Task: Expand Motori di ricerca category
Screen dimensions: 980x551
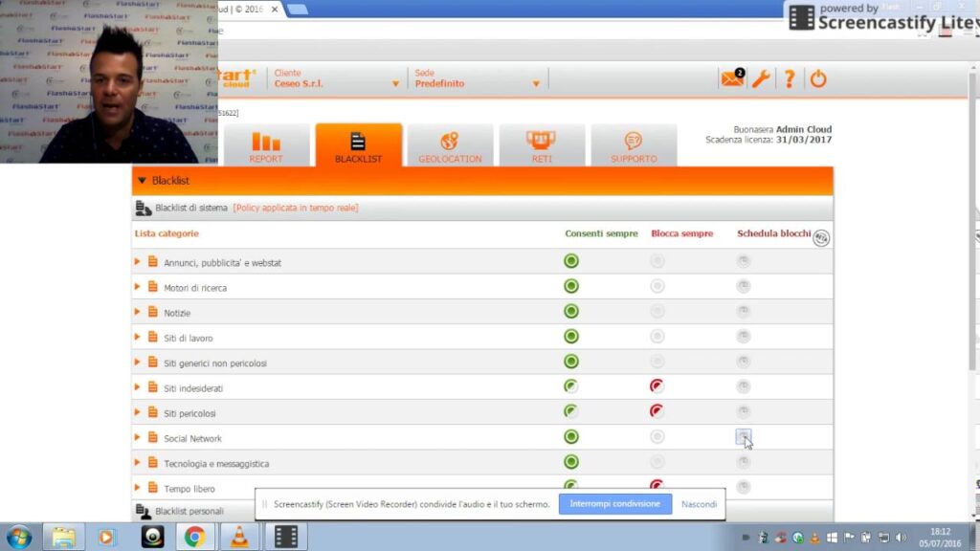Action: coord(137,287)
